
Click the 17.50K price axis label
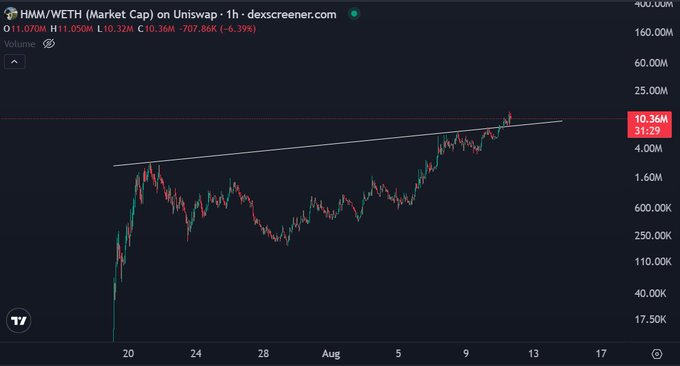(650, 319)
